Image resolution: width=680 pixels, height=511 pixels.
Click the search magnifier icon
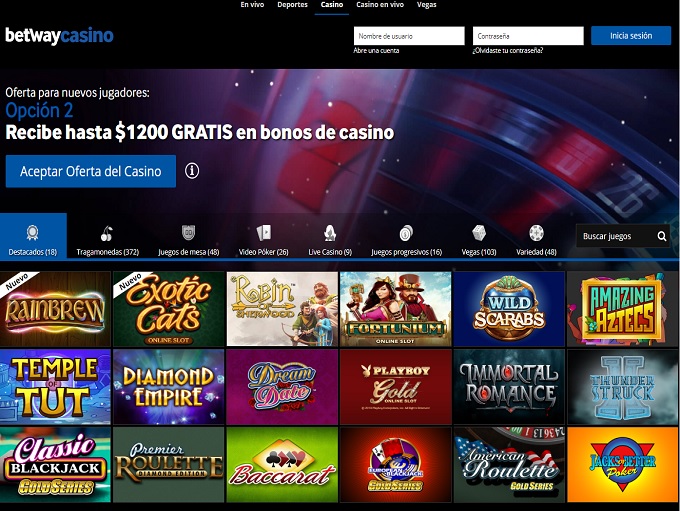pos(661,236)
